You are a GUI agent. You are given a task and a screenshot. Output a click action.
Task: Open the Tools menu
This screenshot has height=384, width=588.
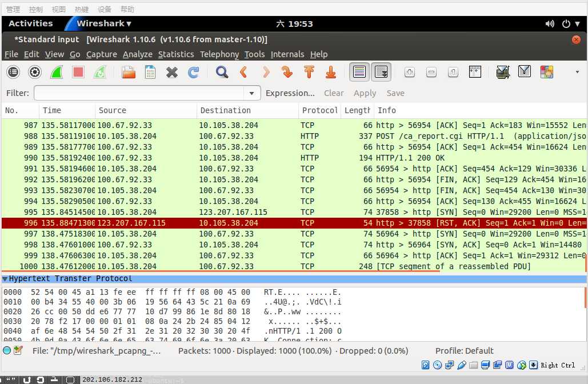(x=255, y=54)
